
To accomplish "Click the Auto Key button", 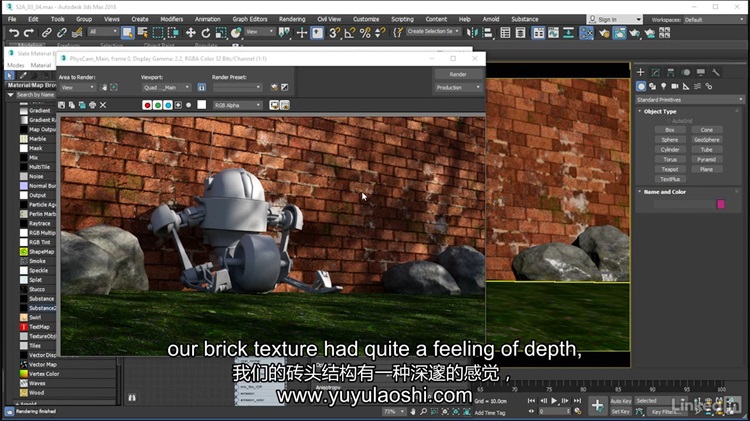I will click(620, 401).
